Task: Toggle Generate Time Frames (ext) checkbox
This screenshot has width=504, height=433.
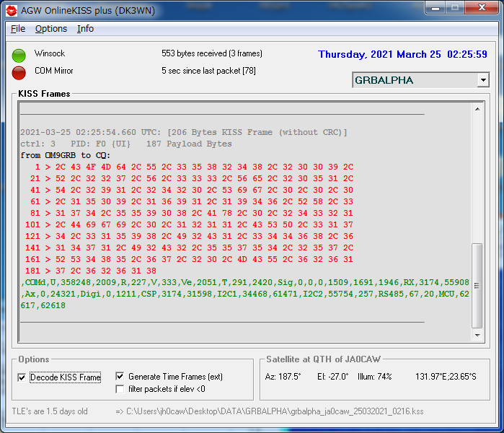Action: point(120,377)
